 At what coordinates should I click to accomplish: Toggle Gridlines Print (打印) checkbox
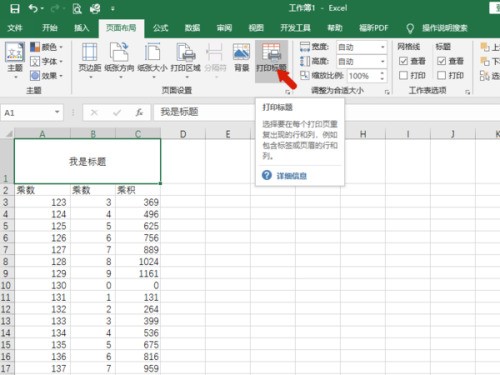[403, 75]
